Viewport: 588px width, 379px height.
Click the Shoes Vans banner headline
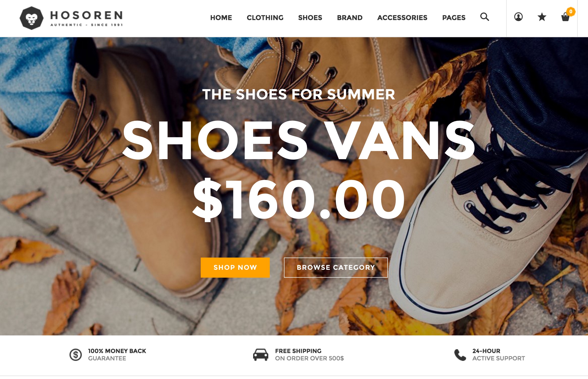pos(298,140)
